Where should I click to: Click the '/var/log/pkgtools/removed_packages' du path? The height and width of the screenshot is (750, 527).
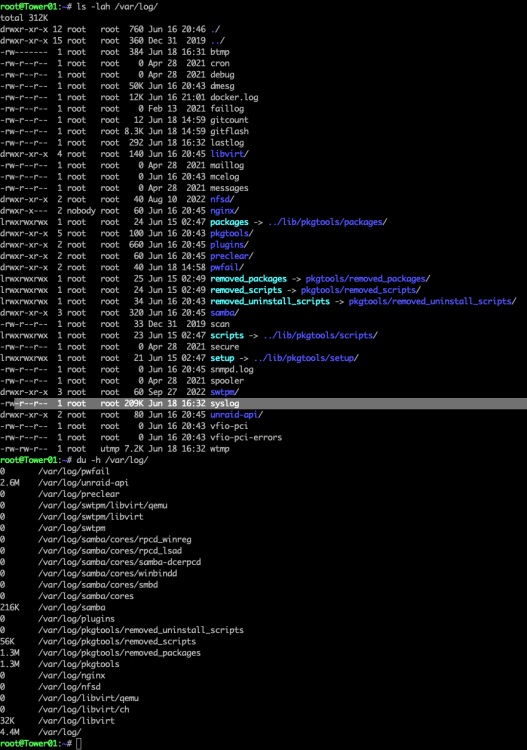coord(120,653)
